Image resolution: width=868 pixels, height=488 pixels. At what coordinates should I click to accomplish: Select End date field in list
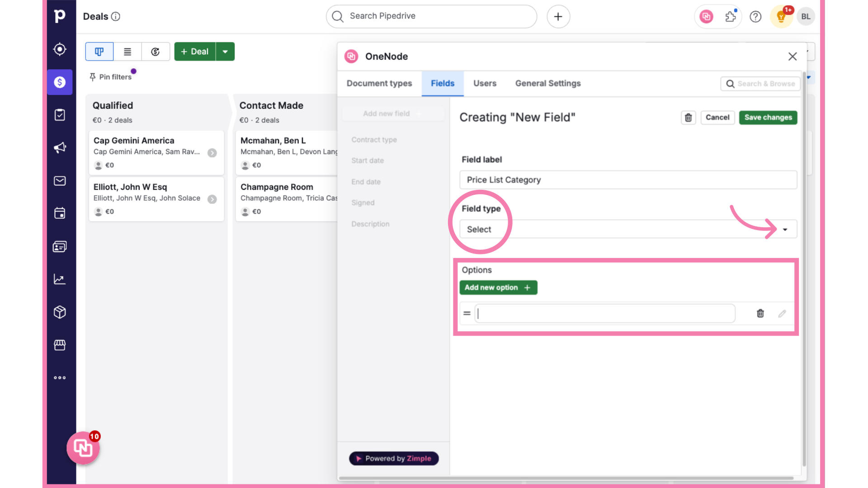pyautogui.click(x=366, y=182)
